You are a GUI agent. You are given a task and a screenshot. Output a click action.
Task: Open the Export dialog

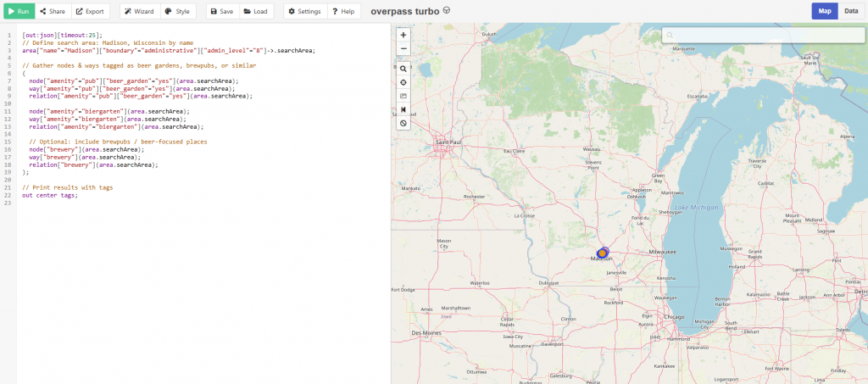90,12
